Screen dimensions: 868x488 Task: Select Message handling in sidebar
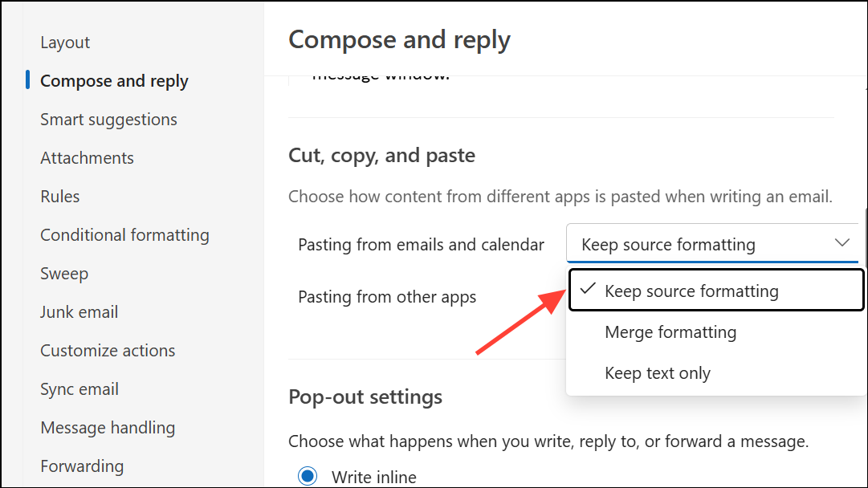pyautogui.click(x=108, y=428)
